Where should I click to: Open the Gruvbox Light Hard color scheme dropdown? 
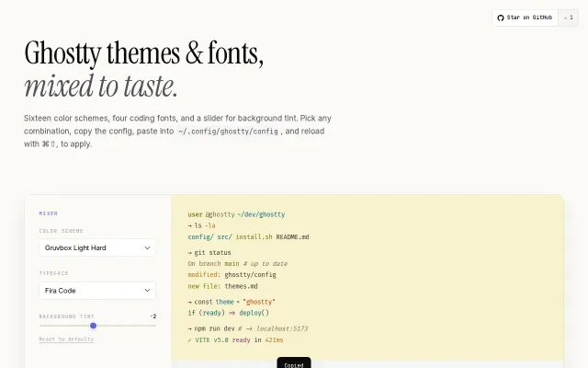click(x=97, y=247)
